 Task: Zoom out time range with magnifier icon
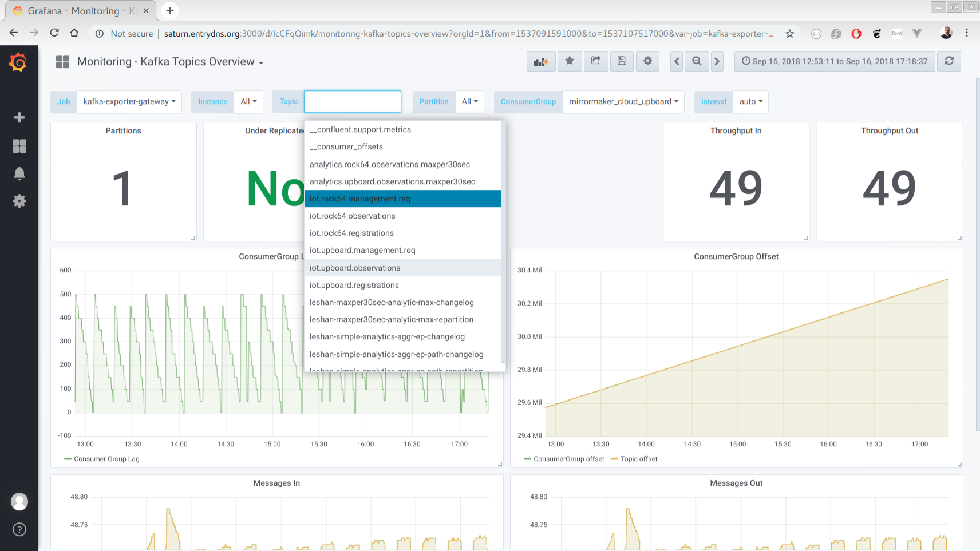(697, 61)
